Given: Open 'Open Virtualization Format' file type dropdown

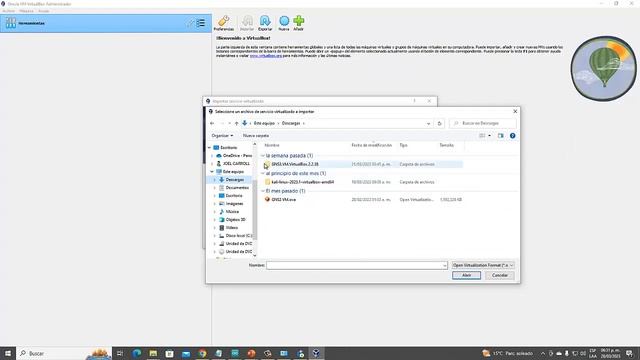Looking at the screenshot, I should click(483, 265).
